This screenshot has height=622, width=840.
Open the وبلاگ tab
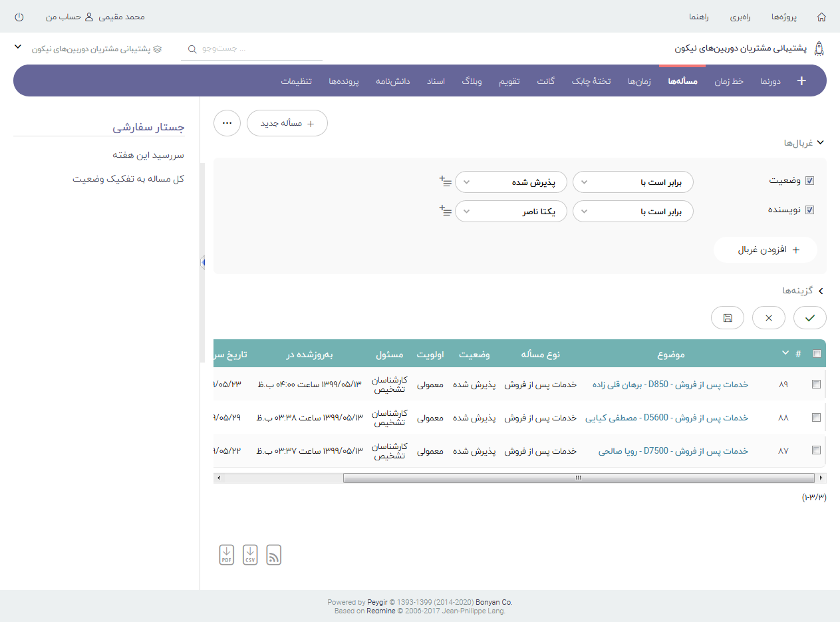[472, 80]
